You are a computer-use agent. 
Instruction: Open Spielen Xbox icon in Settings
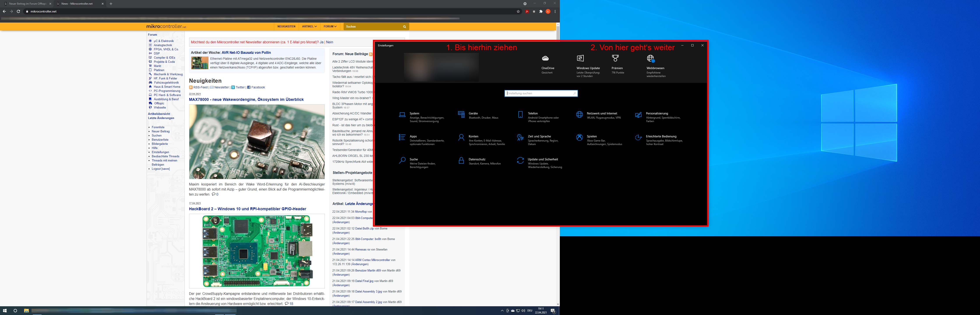pyautogui.click(x=580, y=137)
